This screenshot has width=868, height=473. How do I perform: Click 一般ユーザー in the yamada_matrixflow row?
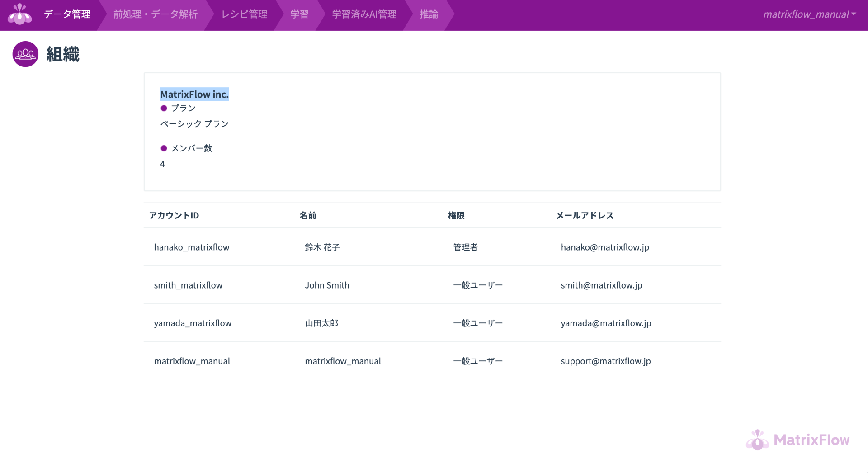[478, 323]
